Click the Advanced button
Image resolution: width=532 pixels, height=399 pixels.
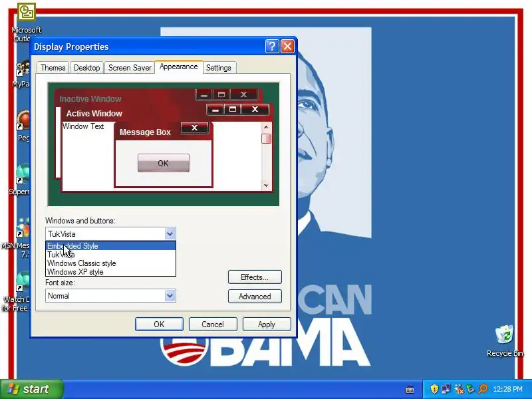coord(255,297)
